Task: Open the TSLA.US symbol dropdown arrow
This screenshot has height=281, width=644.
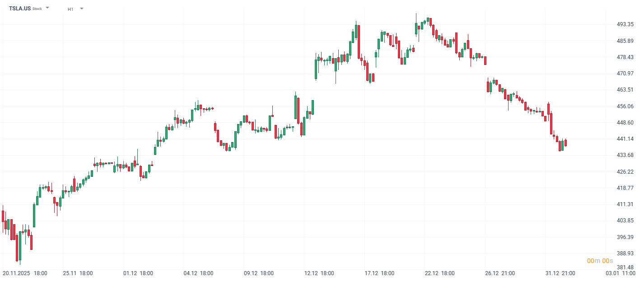Action: click(x=47, y=8)
